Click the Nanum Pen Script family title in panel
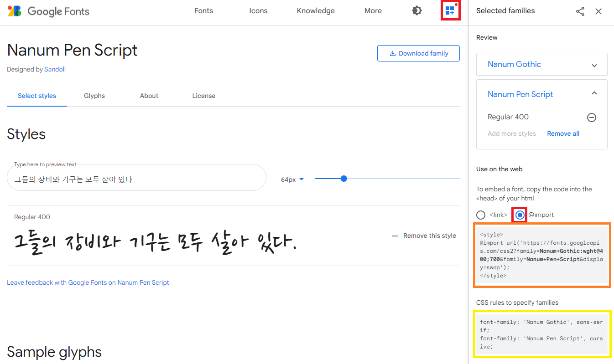The image size is (614, 364). click(520, 94)
